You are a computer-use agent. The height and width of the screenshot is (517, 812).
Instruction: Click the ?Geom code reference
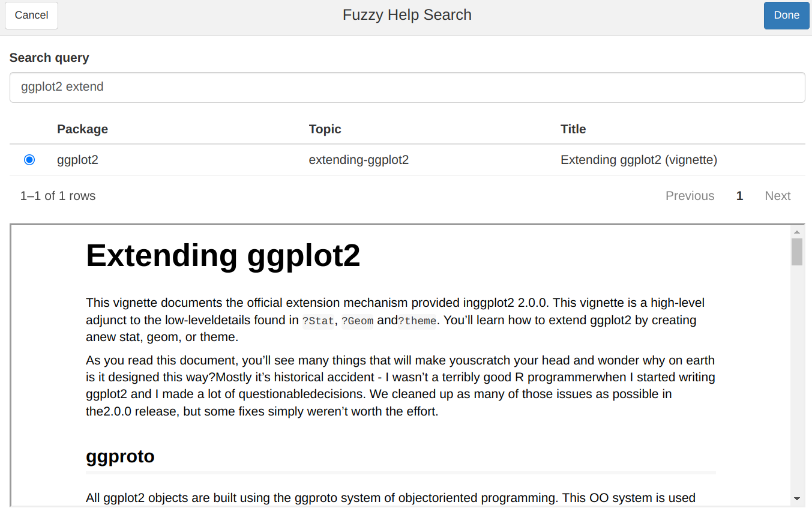[x=357, y=321]
